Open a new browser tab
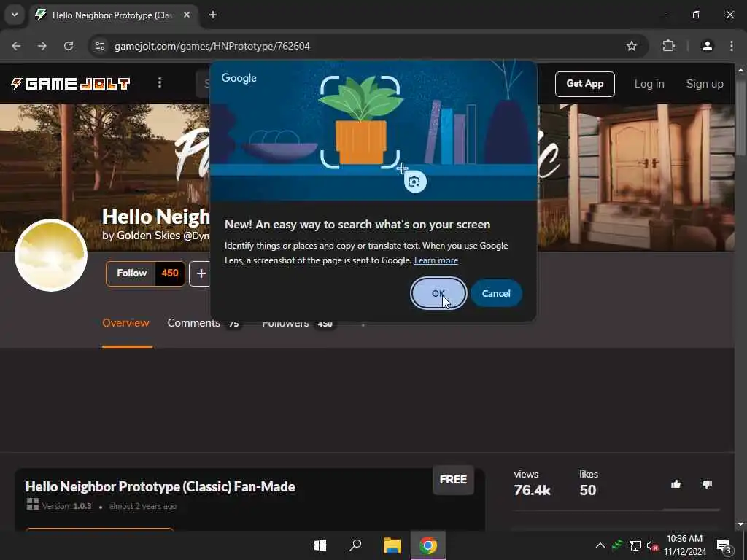This screenshot has height=560, width=747. click(213, 15)
